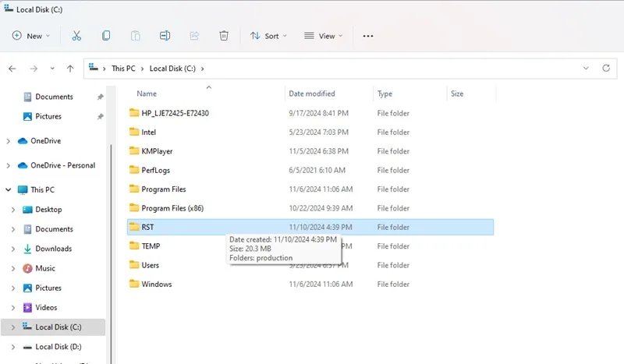This screenshot has width=624, height=364.
Task: Sort by the Type column header
Action: pos(385,94)
